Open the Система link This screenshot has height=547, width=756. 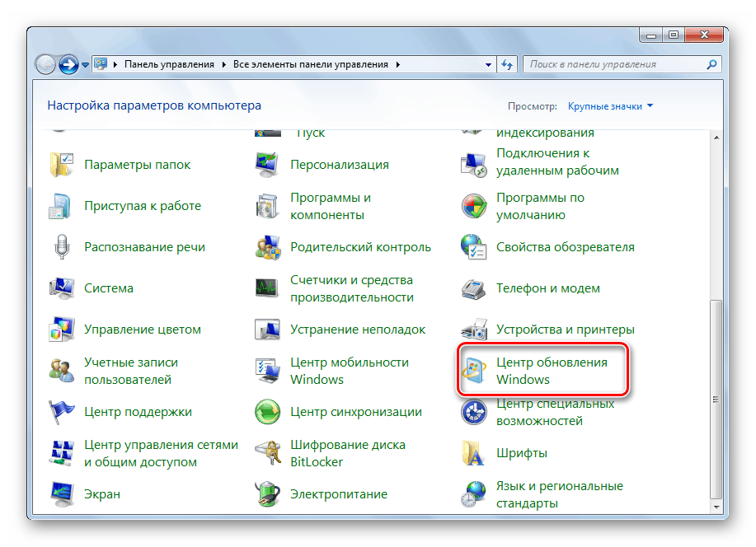click(109, 288)
